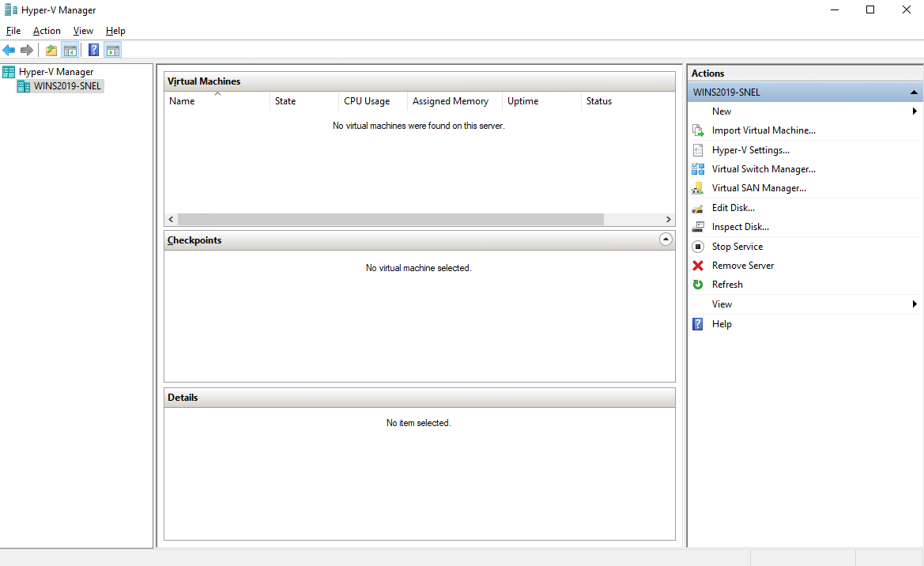Open the Action menu
Viewport: 924px width, 566px height.
tap(47, 31)
